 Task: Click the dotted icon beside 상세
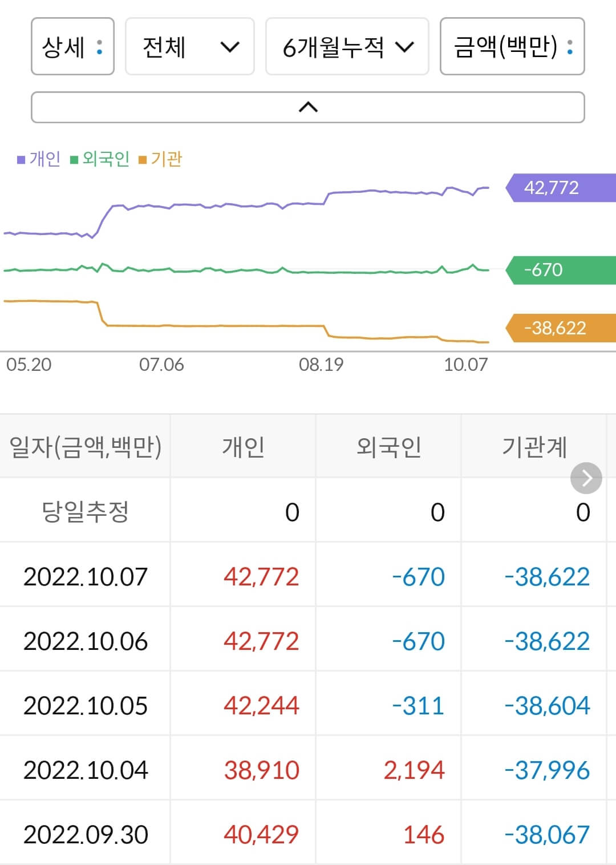pyautogui.click(x=99, y=47)
